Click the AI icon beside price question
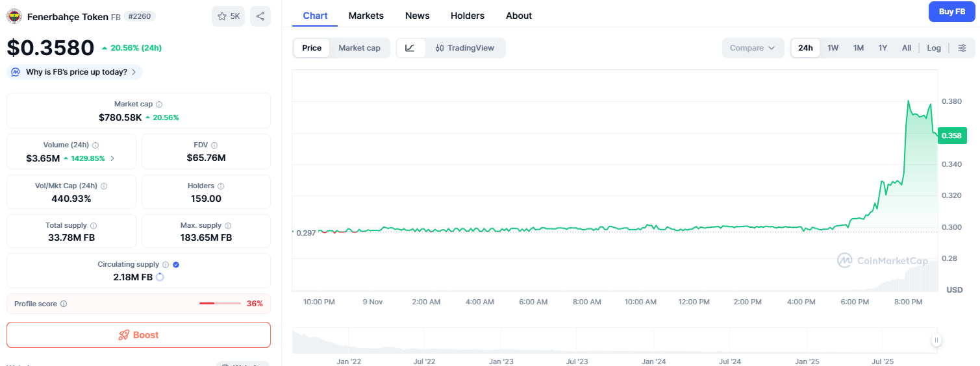Screen dimensions: 980x366 pos(14,72)
